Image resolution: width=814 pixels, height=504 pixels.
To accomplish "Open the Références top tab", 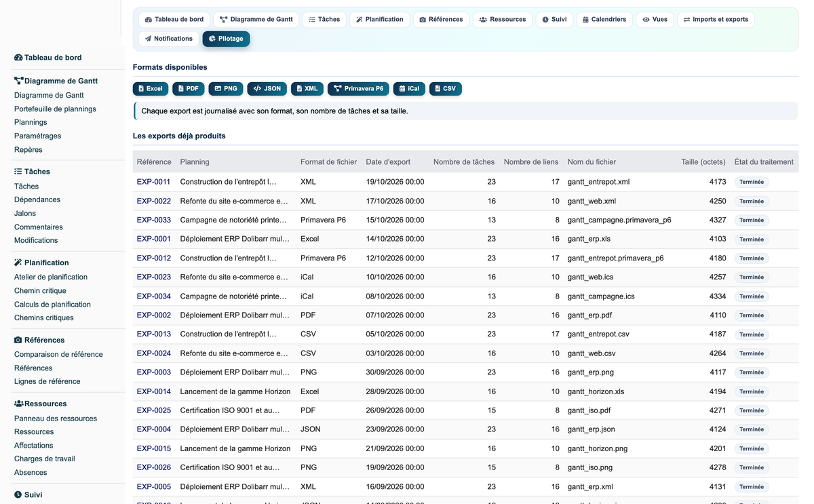I will pos(441,20).
